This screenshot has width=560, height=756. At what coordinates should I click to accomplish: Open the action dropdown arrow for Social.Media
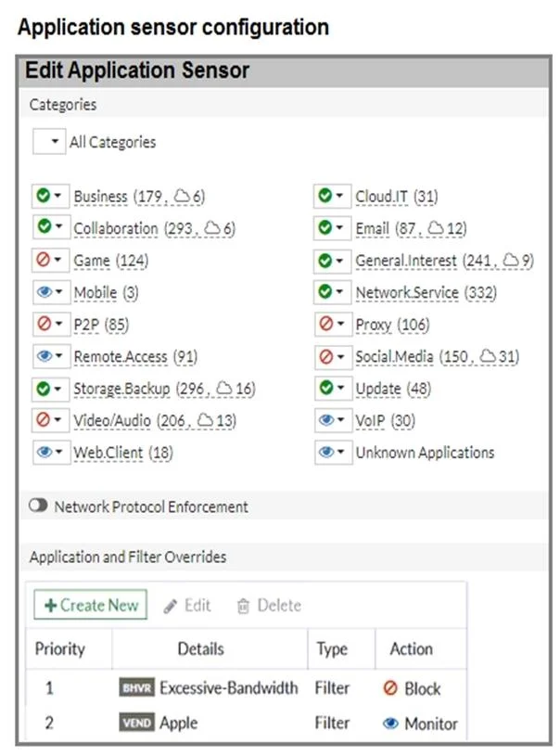[340, 356]
